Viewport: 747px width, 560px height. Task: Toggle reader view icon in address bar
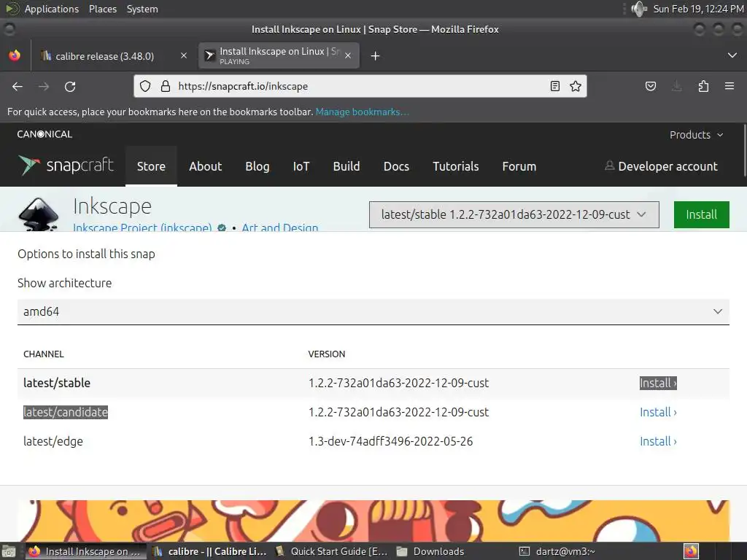[x=555, y=86]
